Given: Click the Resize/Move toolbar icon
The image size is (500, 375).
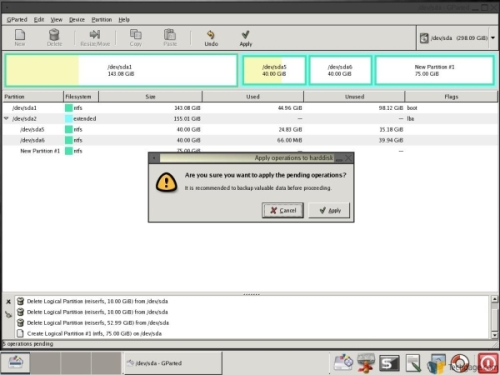Looking at the screenshot, I should pos(95,37).
